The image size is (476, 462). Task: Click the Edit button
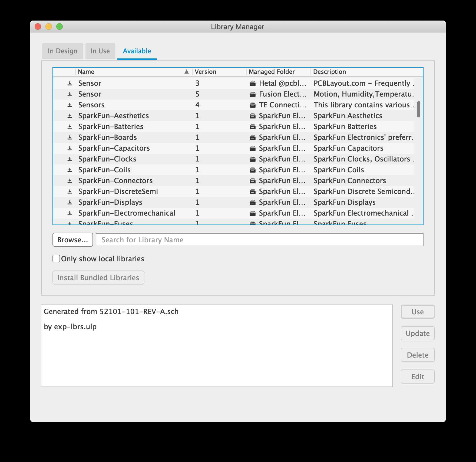pyautogui.click(x=418, y=377)
